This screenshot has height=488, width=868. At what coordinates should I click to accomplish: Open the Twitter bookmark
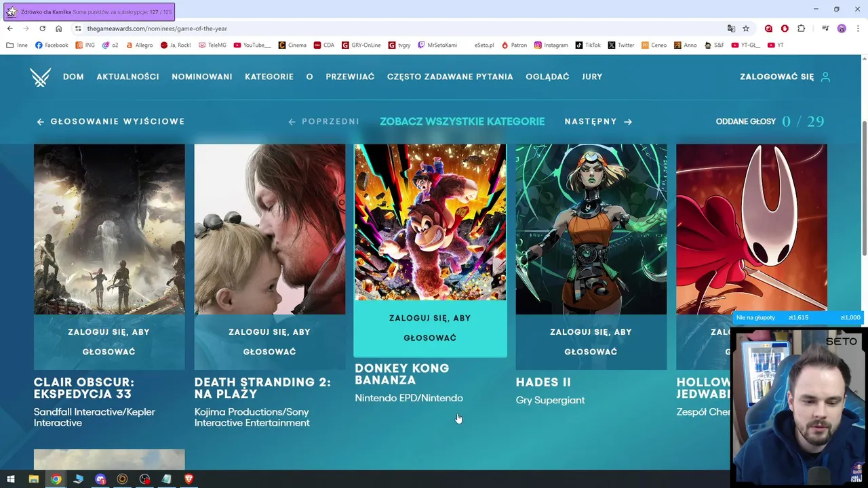click(x=621, y=45)
